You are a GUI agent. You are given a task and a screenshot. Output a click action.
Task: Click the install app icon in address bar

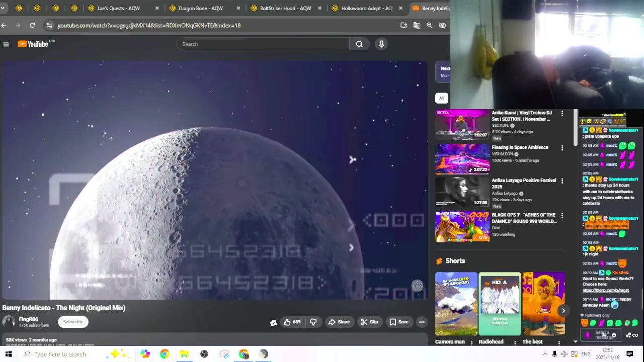[x=404, y=25]
